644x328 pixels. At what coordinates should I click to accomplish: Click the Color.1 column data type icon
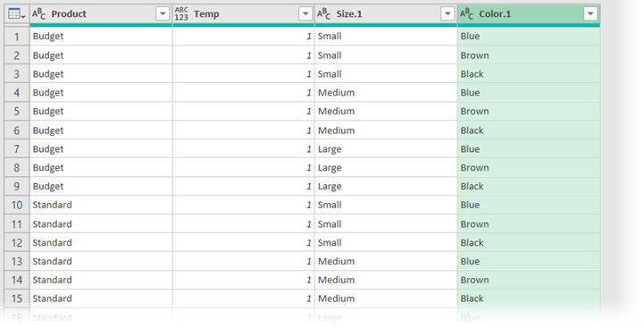466,14
